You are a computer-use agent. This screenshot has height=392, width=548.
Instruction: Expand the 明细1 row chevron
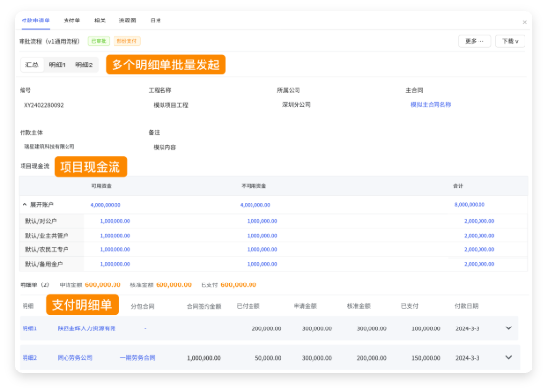(509, 328)
